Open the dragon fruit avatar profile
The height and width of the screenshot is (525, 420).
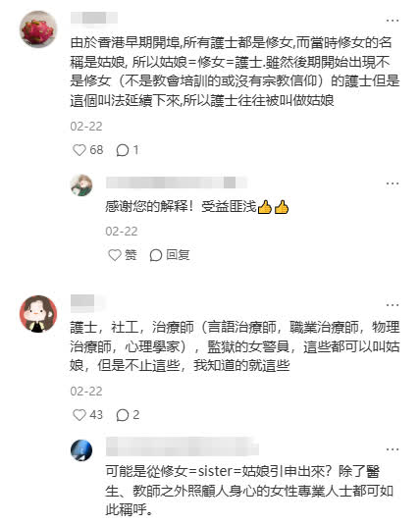tap(38, 29)
